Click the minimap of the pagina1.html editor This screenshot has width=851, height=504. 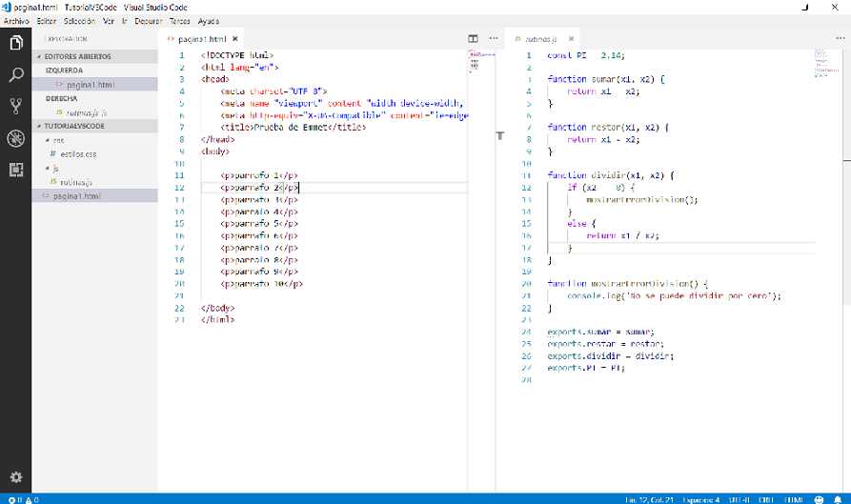tap(481, 62)
